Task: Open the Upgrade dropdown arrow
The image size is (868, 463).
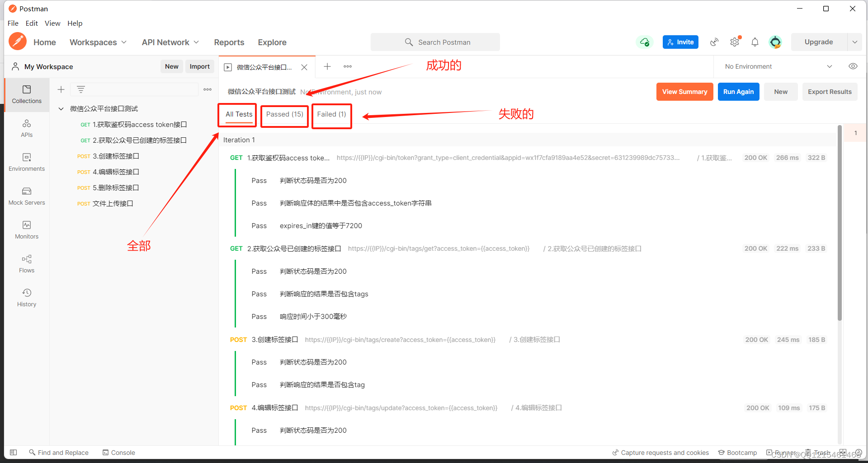Action: 854,42
